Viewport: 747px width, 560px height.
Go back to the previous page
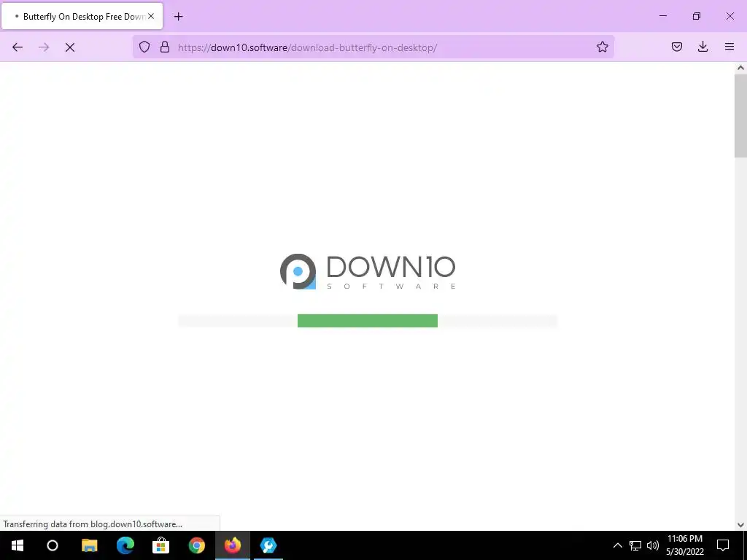(18, 47)
